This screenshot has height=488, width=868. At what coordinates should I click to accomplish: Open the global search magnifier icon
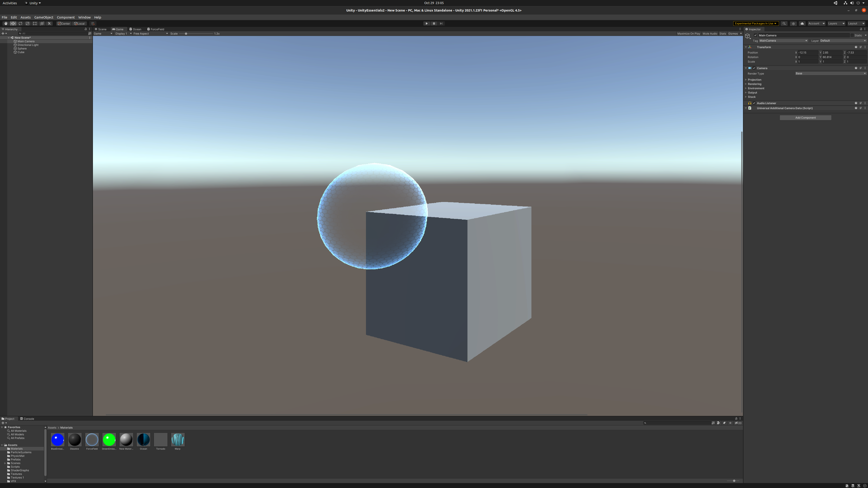[784, 23]
